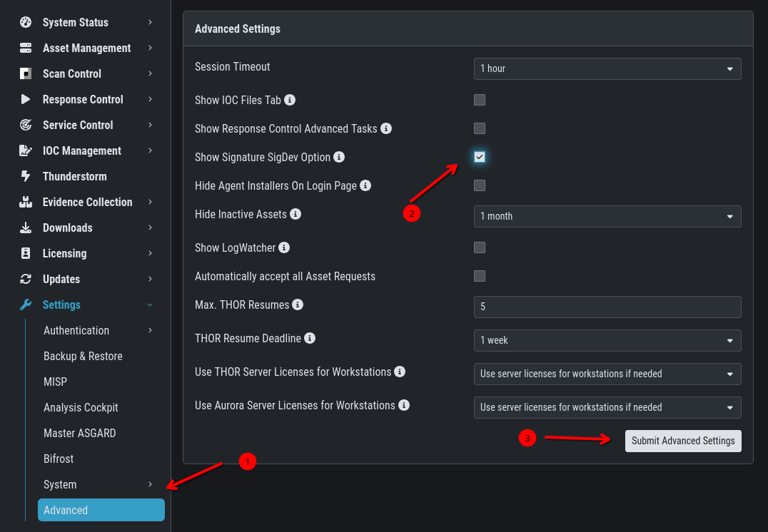Open the THOR Resume Deadline dropdown

(607, 340)
